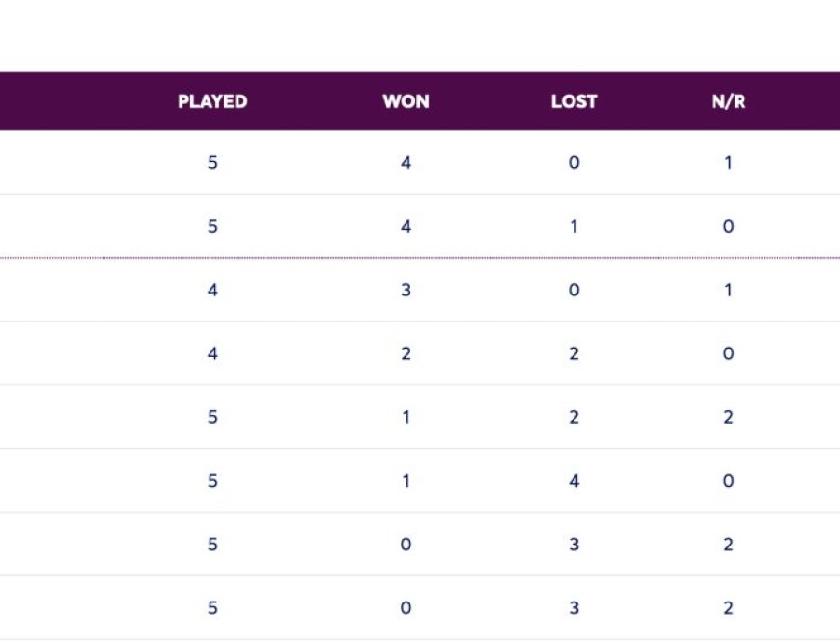Image resolution: width=840 pixels, height=644 pixels.
Task: Click the WON value in the first row
Action: 406,163
